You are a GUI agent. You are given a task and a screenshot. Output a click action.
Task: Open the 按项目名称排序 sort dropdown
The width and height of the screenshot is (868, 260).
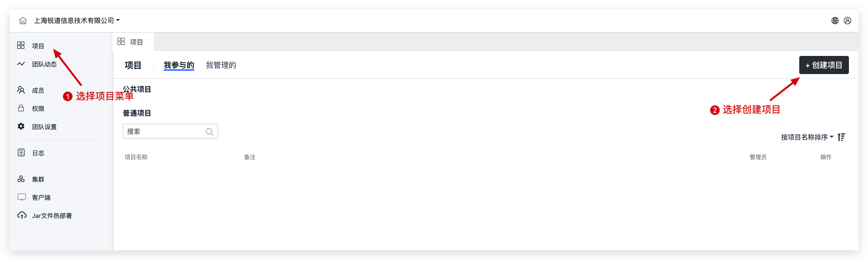coord(807,137)
